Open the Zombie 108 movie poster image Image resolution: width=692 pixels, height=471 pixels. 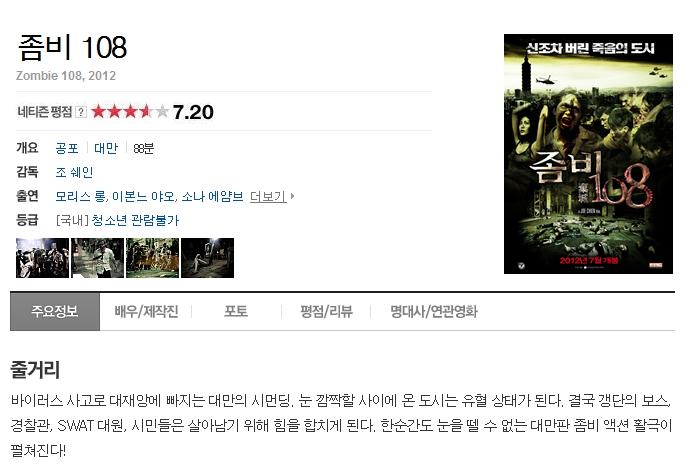pyautogui.click(x=588, y=154)
